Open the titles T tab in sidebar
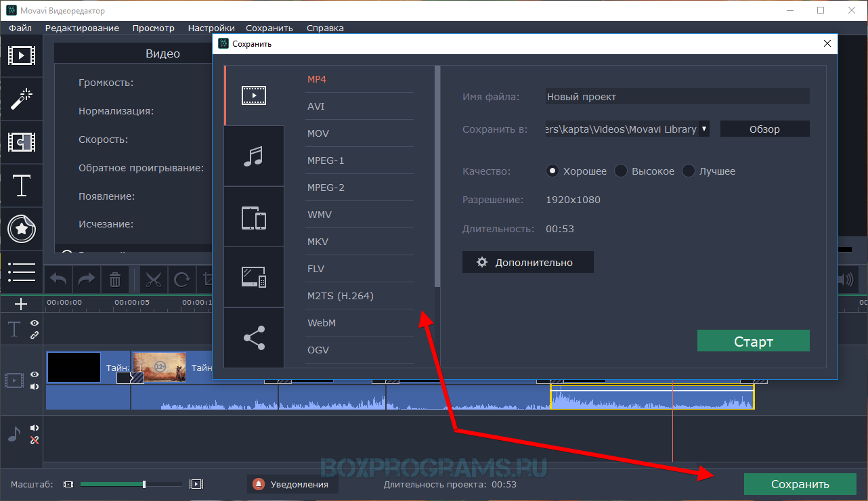 tap(22, 186)
